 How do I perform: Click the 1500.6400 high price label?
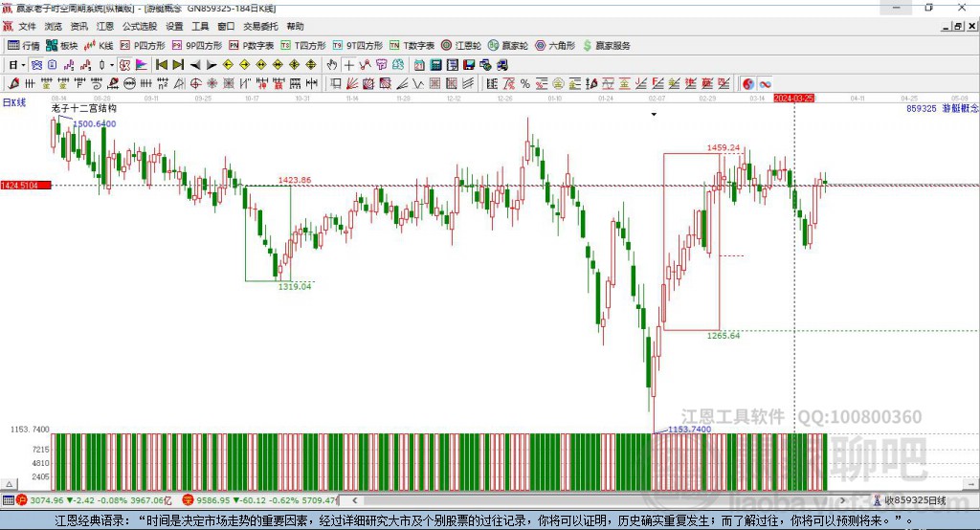95,123
